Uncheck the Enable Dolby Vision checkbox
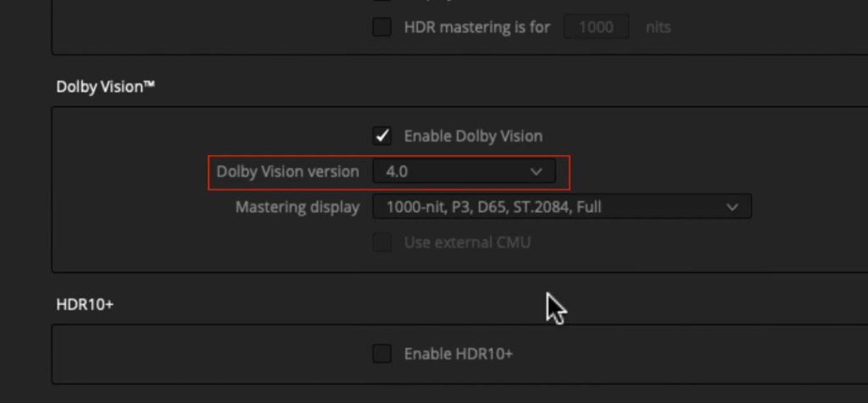Viewport: 868px width, 403px height. coord(382,136)
